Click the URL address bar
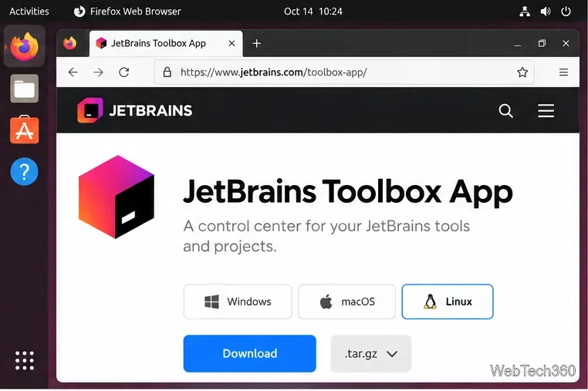This screenshot has height=391, width=588. pos(344,72)
